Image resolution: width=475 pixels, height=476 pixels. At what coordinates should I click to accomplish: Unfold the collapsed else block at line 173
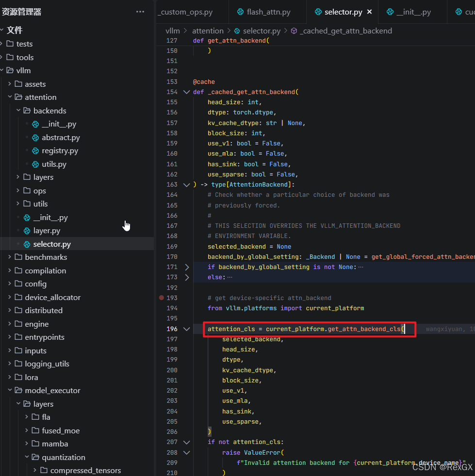click(187, 277)
